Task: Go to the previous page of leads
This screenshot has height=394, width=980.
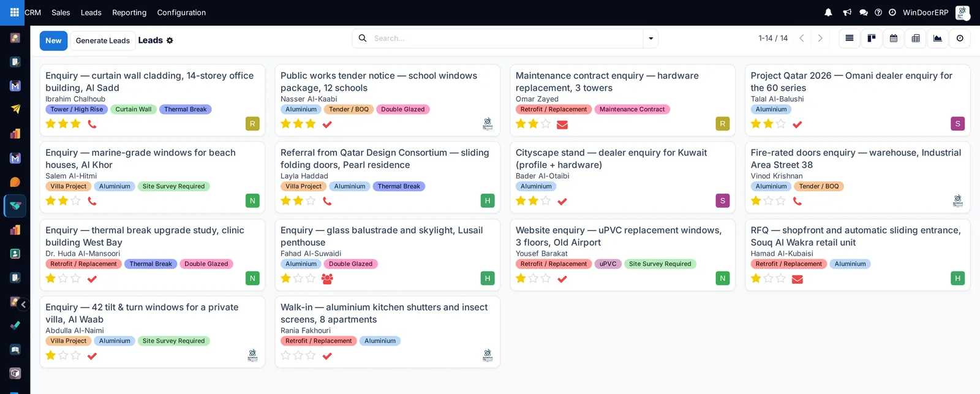Action: pos(802,38)
